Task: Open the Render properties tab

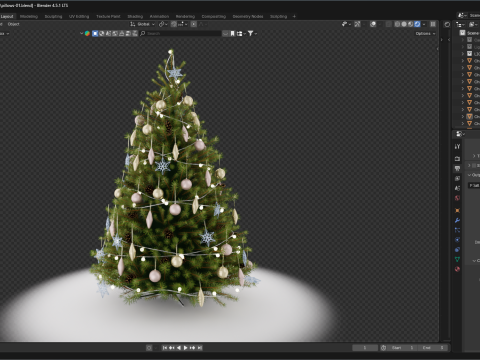Action: [457, 159]
